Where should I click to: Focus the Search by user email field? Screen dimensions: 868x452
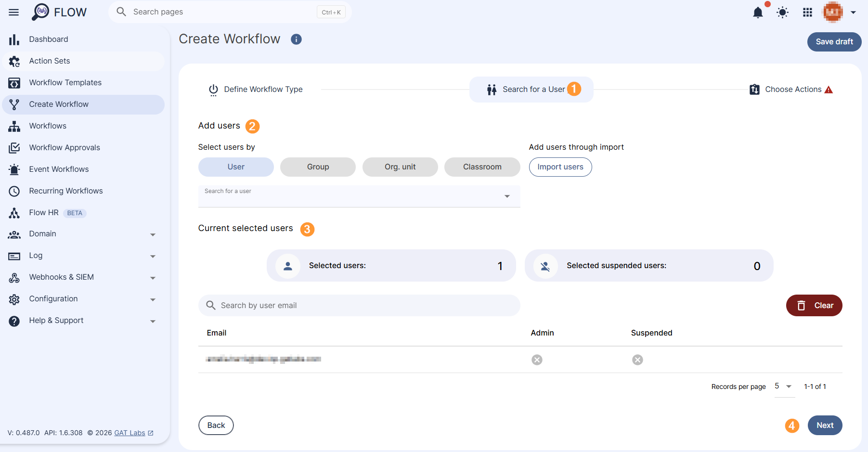tap(359, 306)
